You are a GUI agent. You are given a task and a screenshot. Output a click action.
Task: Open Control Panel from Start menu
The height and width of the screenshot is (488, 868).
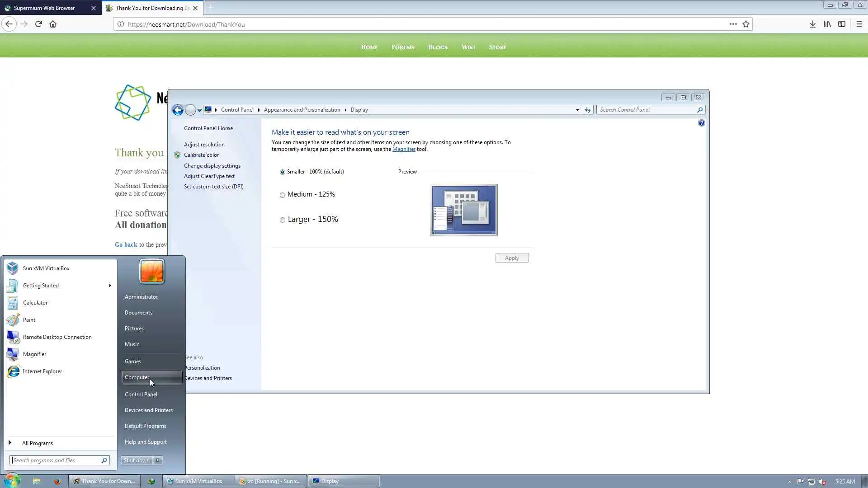pyautogui.click(x=141, y=394)
